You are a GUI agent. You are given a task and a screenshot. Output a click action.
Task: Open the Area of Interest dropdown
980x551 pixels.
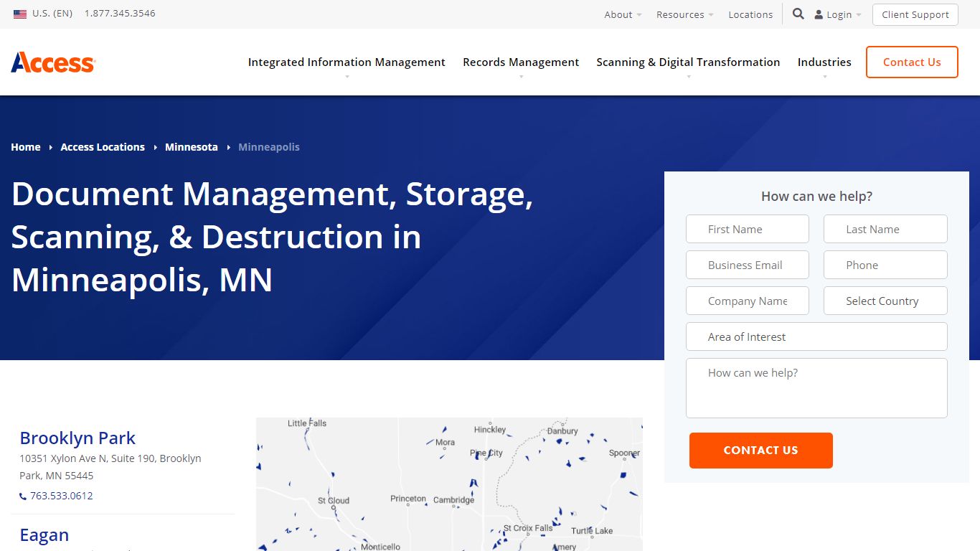point(816,336)
